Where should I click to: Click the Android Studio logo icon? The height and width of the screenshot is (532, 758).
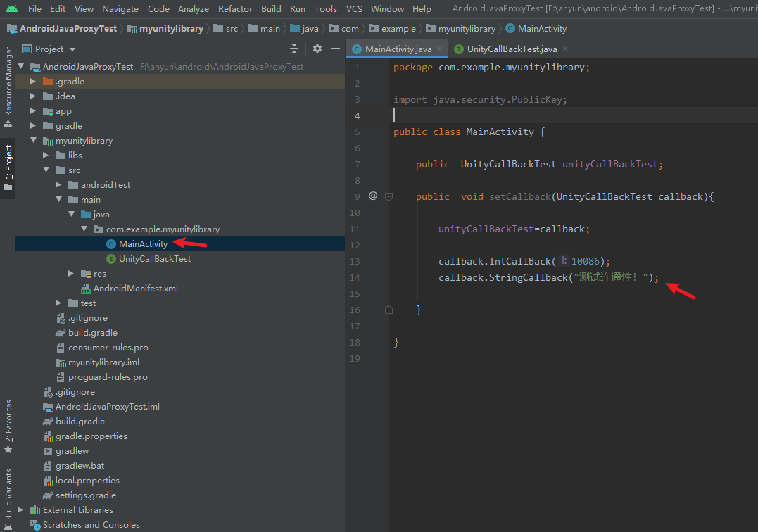[x=12, y=8]
